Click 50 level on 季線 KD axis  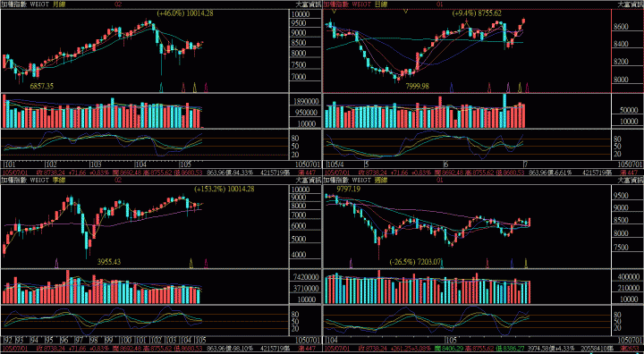(x=295, y=322)
